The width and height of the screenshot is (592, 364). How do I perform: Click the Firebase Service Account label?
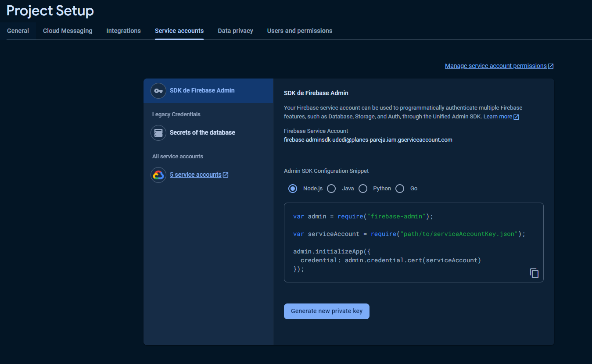316,131
